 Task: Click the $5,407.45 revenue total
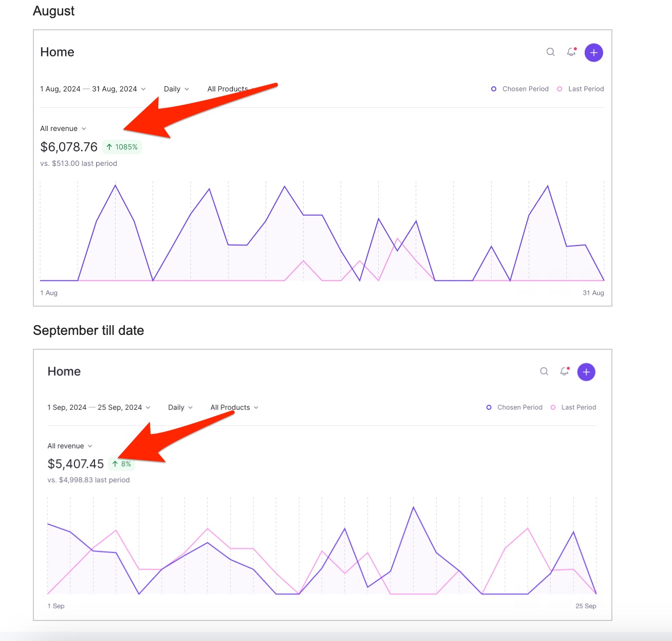tap(76, 464)
